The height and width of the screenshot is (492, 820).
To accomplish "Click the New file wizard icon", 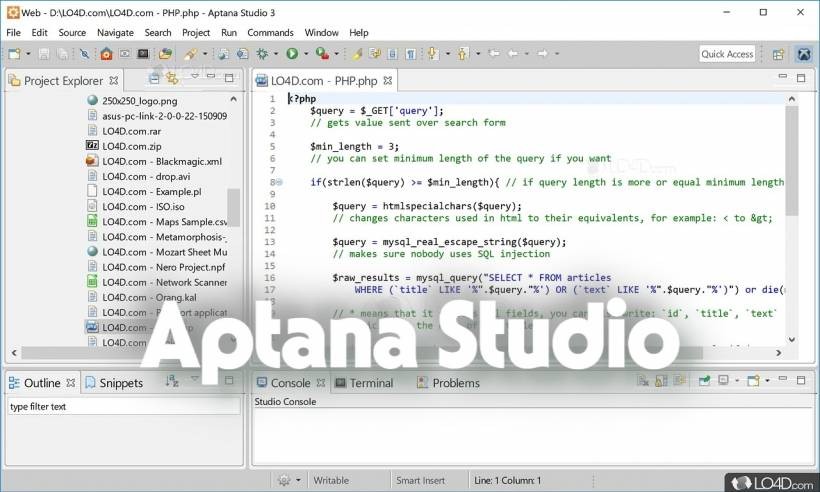I will 14,54.
